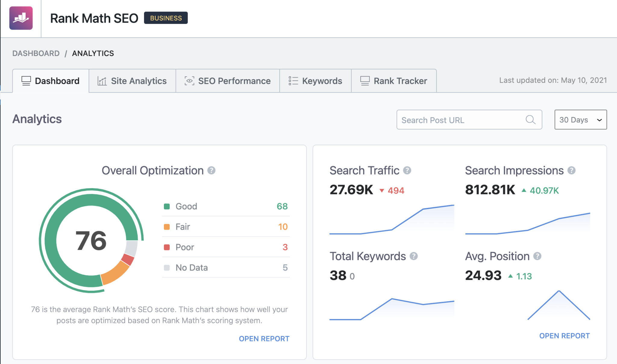Click the optimization donut chart score 76
The height and width of the screenshot is (364, 617).
tap(91, 240)
